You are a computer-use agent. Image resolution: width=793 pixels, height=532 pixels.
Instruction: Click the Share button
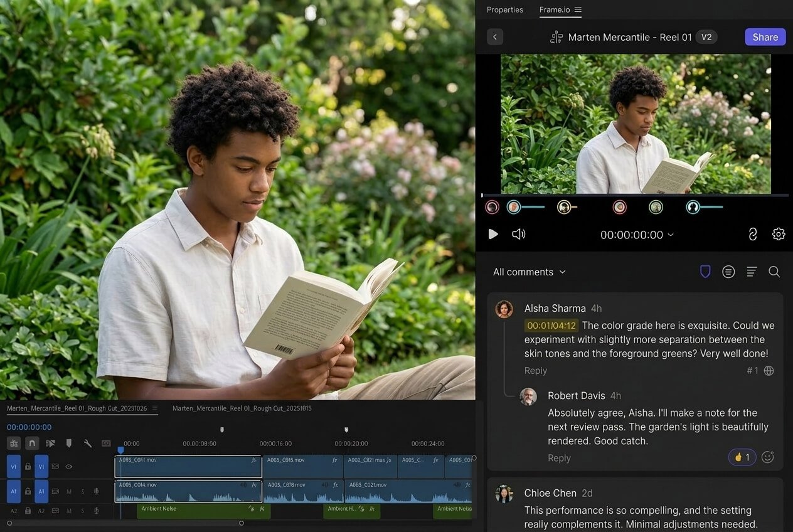tap(765, 36)
